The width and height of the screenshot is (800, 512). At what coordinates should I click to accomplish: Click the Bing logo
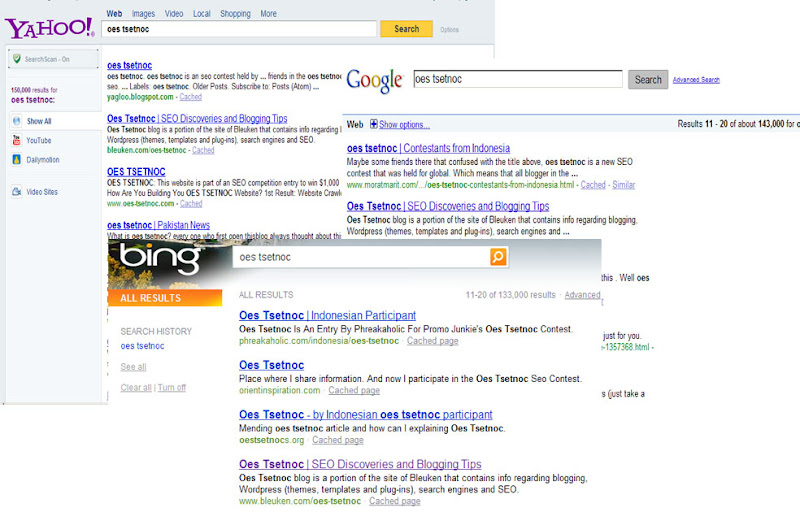[x=160, y=258]
